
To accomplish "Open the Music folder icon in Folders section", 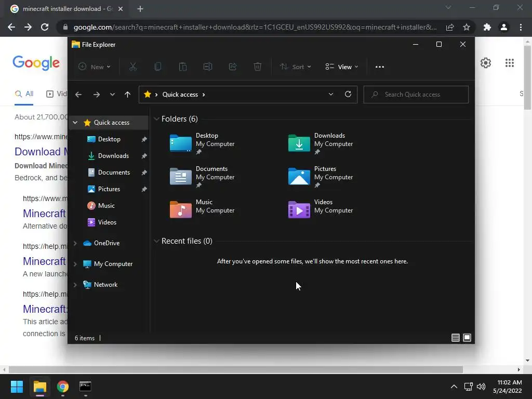I will [180, 209].
